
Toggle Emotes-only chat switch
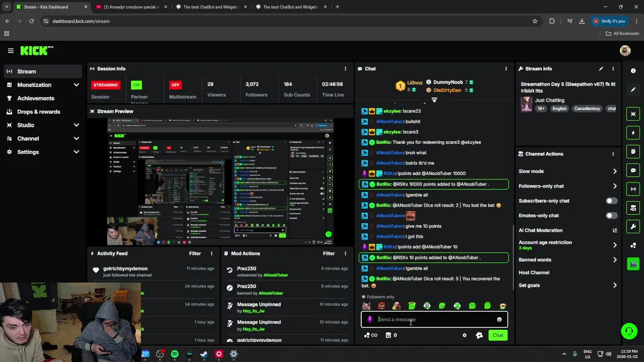pyautogui.click(x=611, y=216)
